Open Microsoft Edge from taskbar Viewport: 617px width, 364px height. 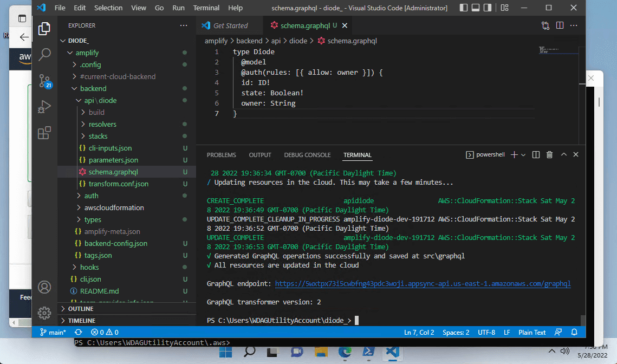click(345, 352)
